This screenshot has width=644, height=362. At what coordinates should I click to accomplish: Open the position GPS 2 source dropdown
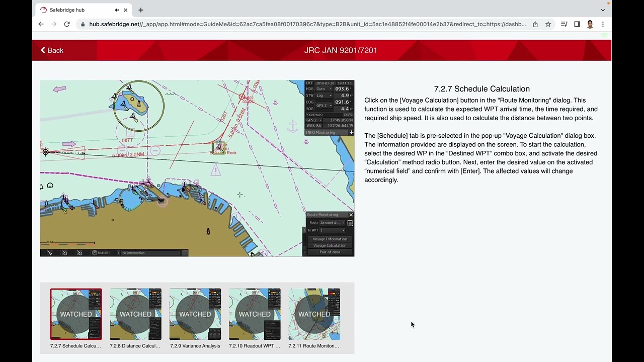point(314,120)
